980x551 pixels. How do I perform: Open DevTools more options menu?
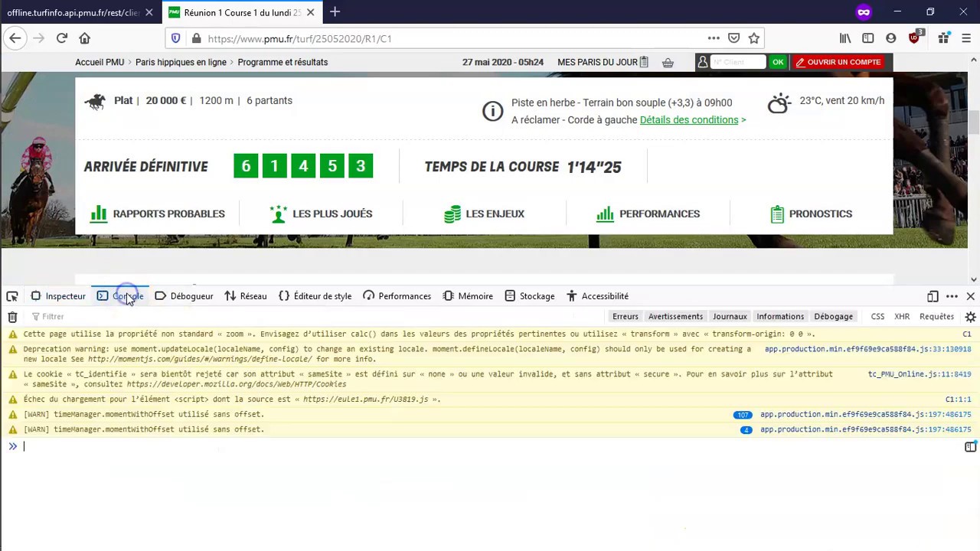point(952,296)
